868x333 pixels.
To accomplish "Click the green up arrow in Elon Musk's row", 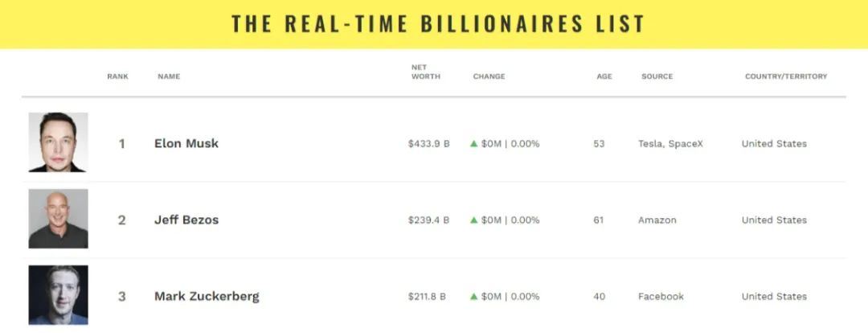I will (x=474, y=144).
